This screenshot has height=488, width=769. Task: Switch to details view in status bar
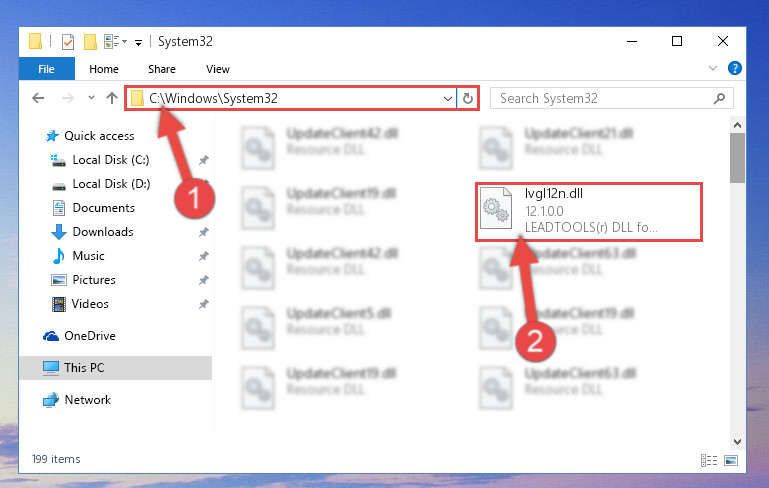click(x=709, y=460)
